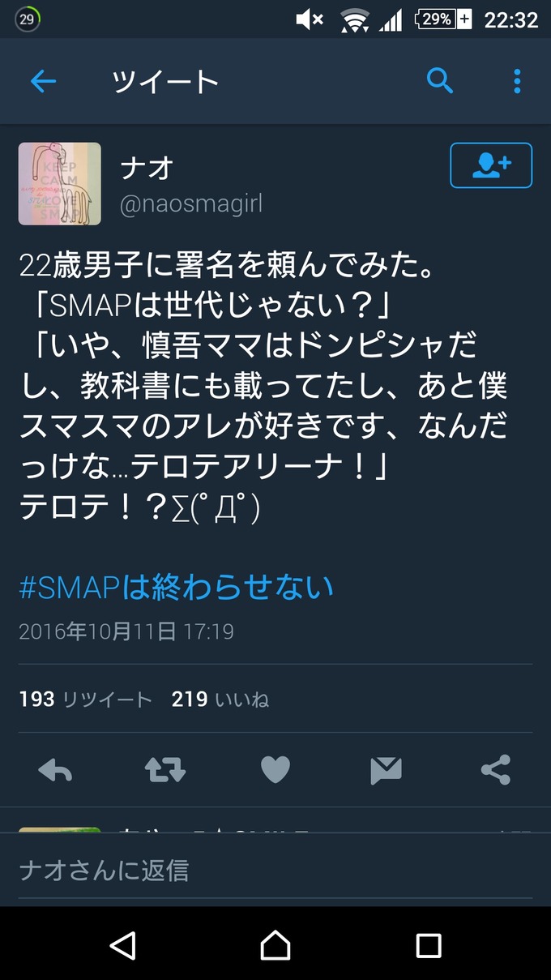Focus the ナオさんに返信 reply field
This screenshot has height=980, width=551.
click(x=275, y=871)
